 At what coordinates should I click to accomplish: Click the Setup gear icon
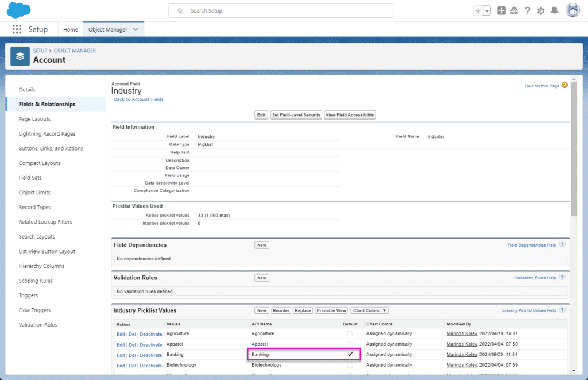(540, 11)
